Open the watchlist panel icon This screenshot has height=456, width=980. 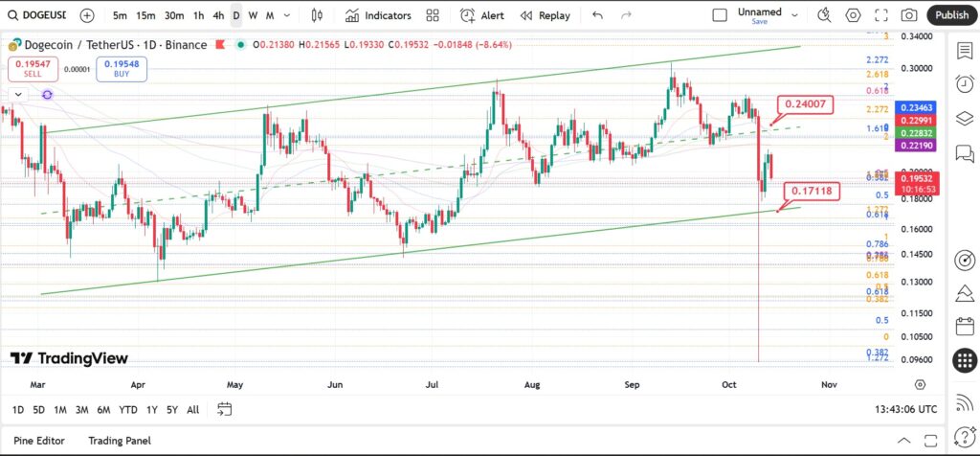pos(965,52)
